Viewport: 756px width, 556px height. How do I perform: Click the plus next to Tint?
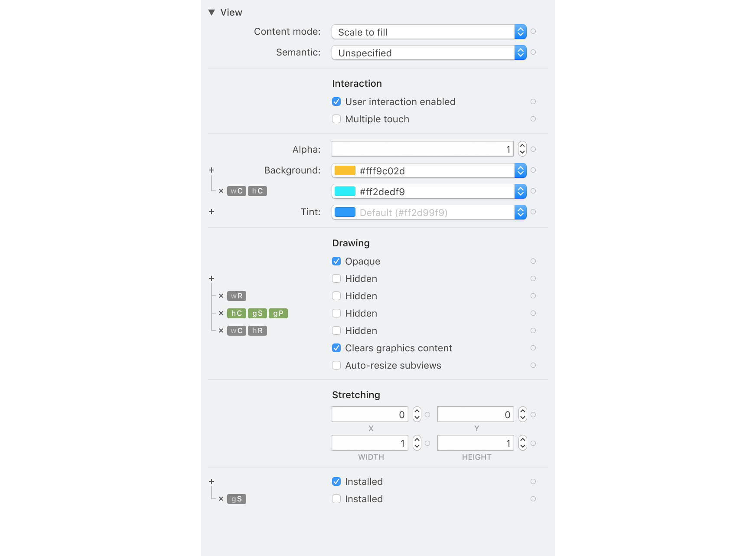(x=212, y=212)
